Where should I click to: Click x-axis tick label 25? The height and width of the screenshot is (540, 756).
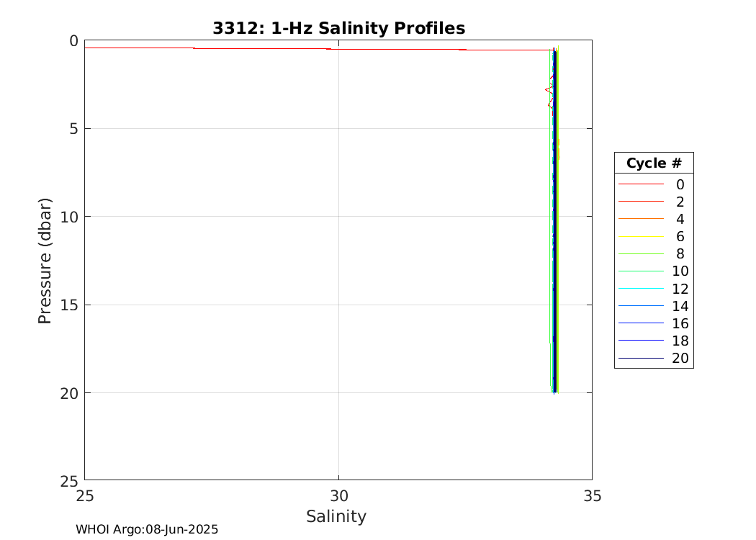(85, 495)
